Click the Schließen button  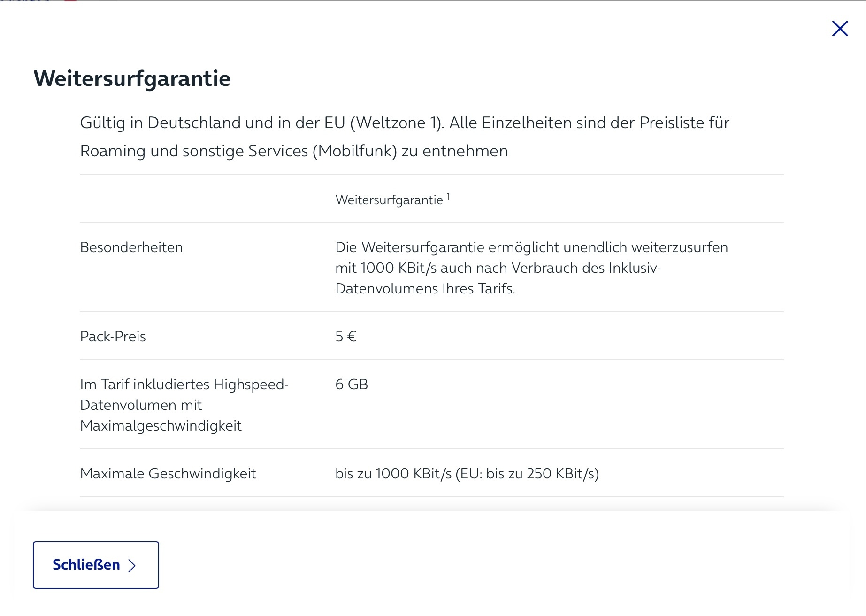pos(96,565)
